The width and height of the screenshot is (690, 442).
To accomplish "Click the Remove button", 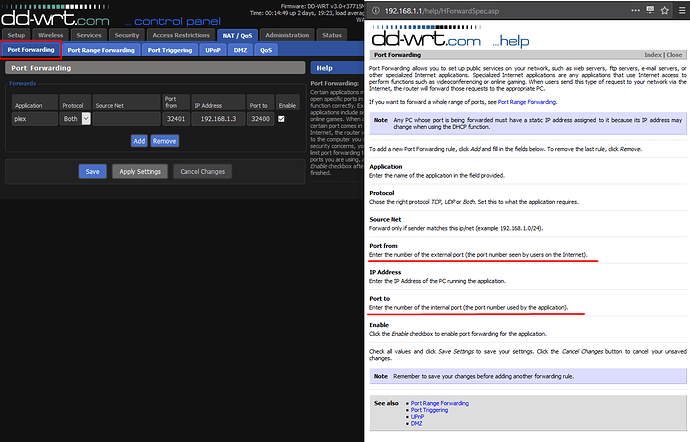I will (165, 141).
